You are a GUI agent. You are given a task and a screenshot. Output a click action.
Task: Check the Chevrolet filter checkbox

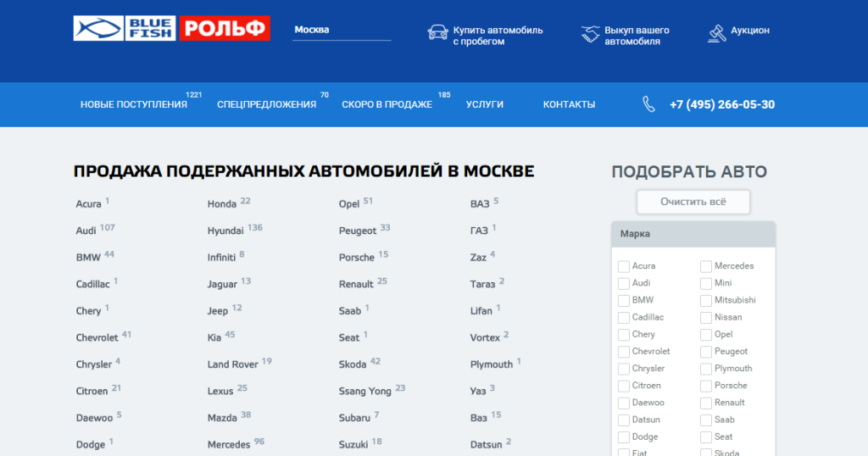pyautogui.click(x=623, y=352)
